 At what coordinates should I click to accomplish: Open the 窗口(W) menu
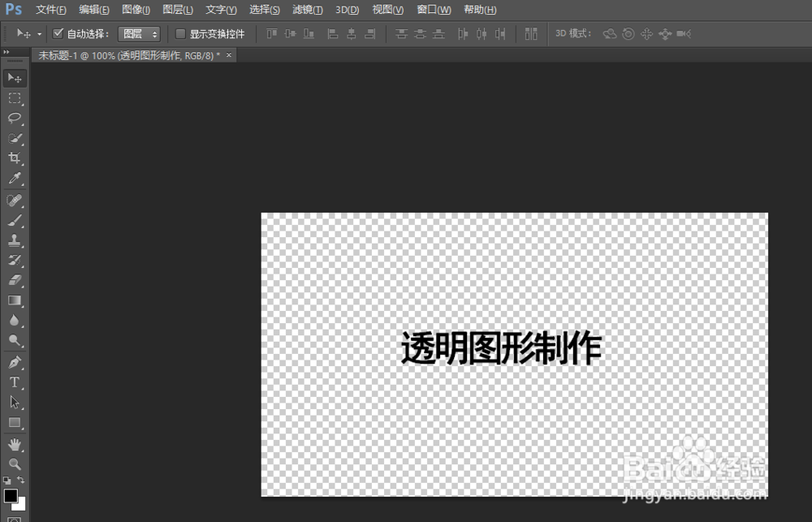click(434, 10)
